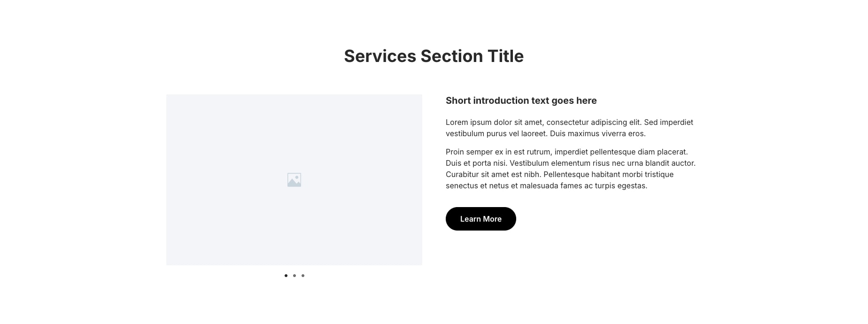Select the 'Short introduction text goes here' heading
The image size is (868, 324).
(521, 100)
